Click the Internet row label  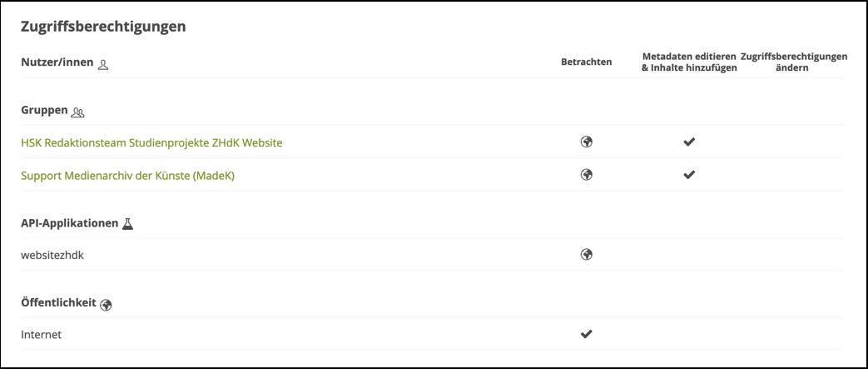(42, 335)
